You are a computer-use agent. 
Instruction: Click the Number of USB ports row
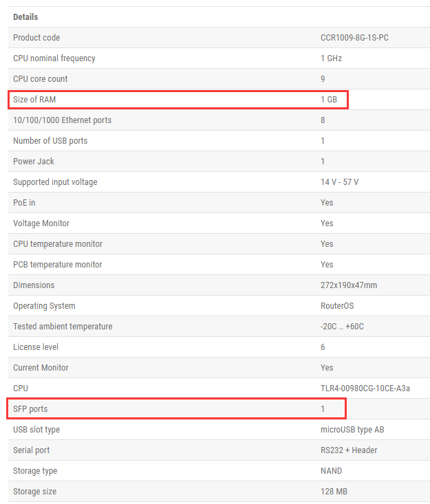coord(219,141)
